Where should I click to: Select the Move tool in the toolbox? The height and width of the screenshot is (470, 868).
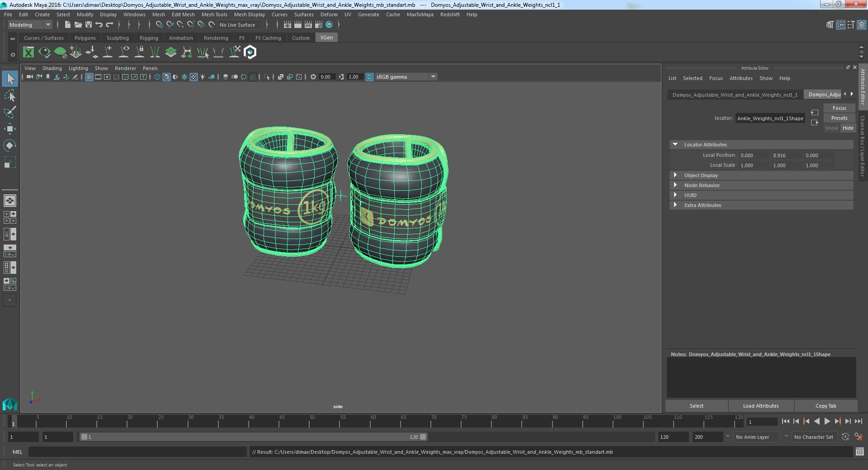[x=9, y=129]
